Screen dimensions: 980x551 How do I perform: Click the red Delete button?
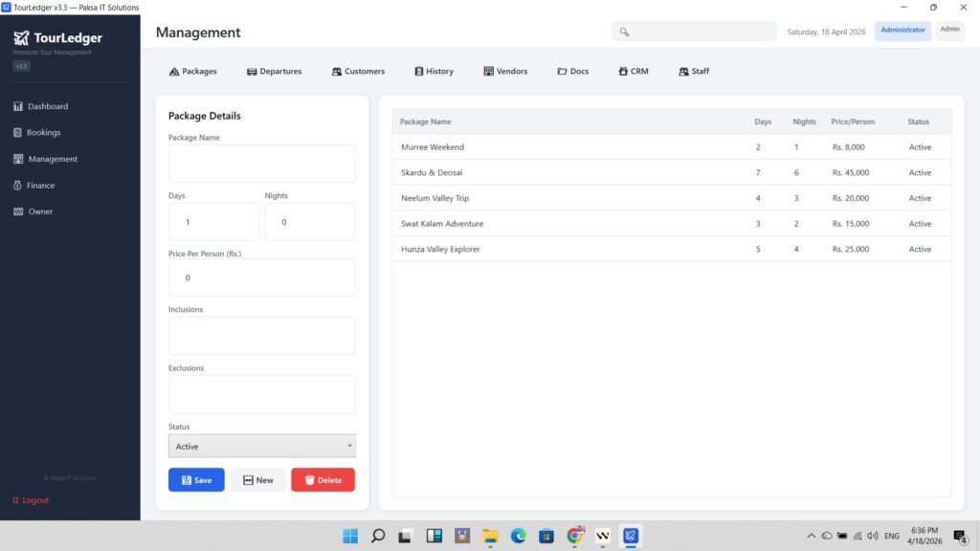point(323,480)
